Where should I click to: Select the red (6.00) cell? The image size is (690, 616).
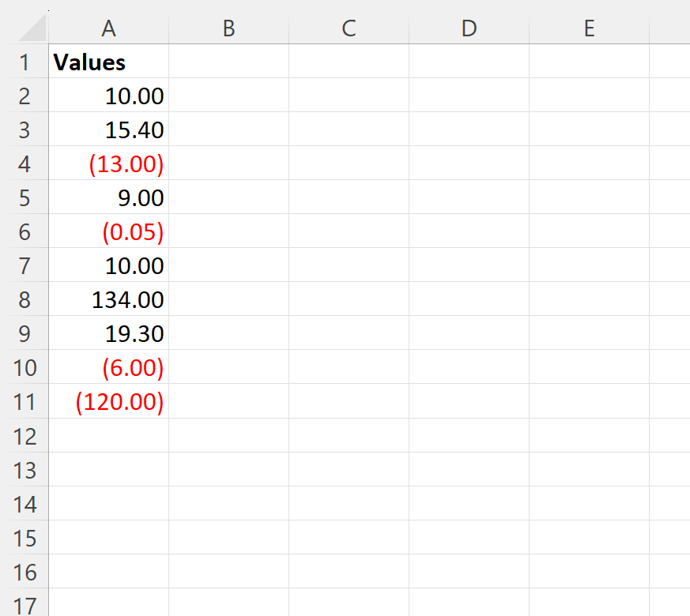click(x=109, y=366)
